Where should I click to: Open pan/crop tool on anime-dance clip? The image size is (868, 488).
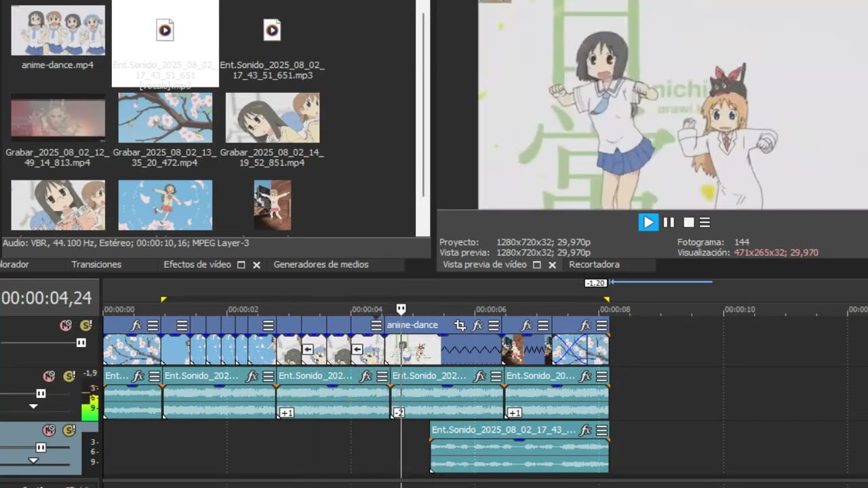[460, 325]
